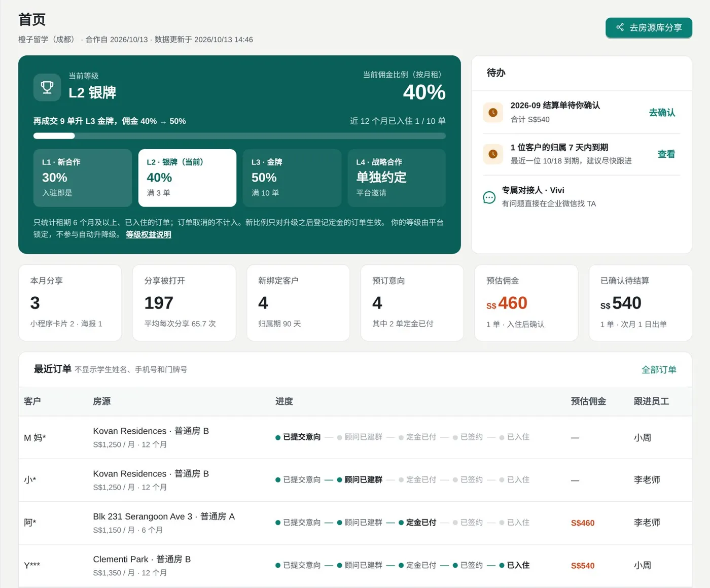
Task: Click the tier upgrade progress bar
Action: point(239,136)
